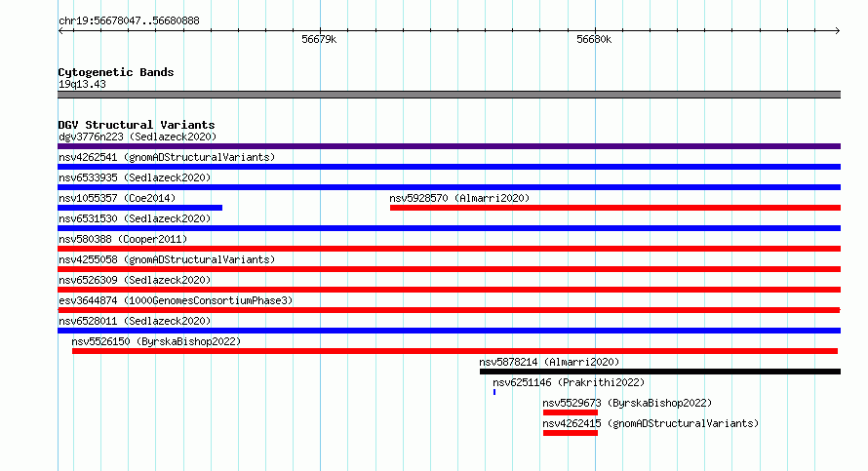Open the nsv6251146 (Prakrithi2022) label
This screenshot has width=868, height=471.
tap(569, 382)
